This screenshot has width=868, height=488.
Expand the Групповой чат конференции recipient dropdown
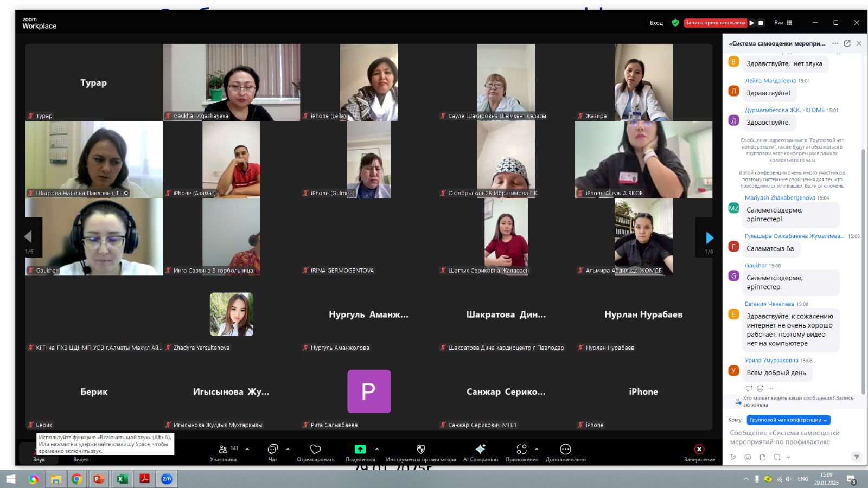point(788,420)
